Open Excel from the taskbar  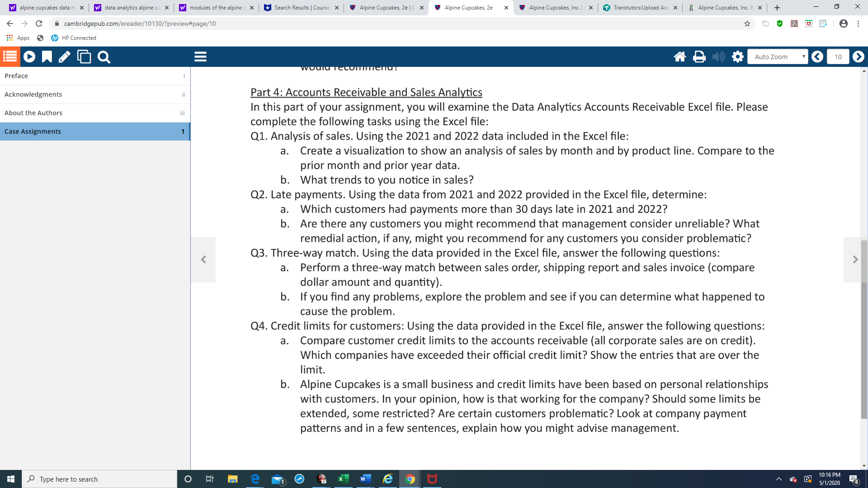[x=343, y=479]
